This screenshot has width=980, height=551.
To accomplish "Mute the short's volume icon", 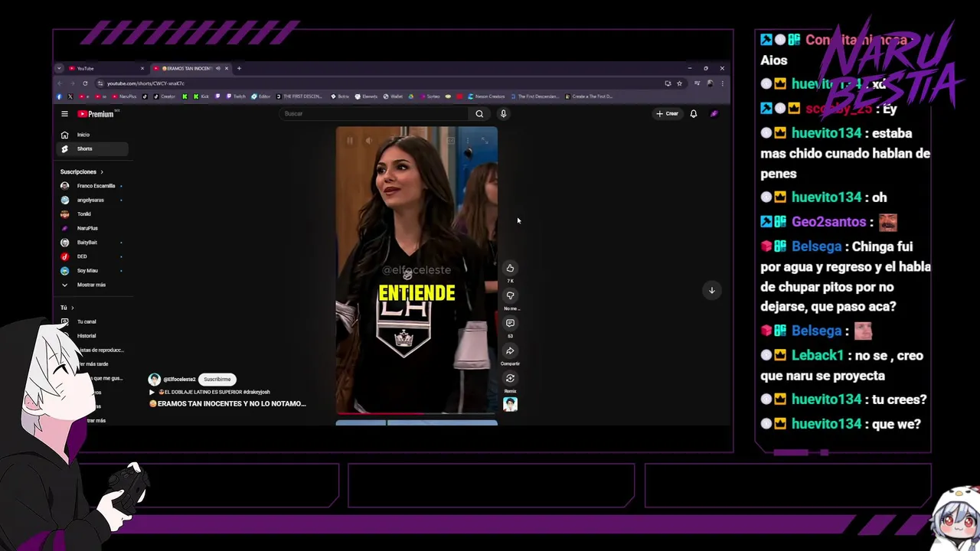I will coord(368,140).
